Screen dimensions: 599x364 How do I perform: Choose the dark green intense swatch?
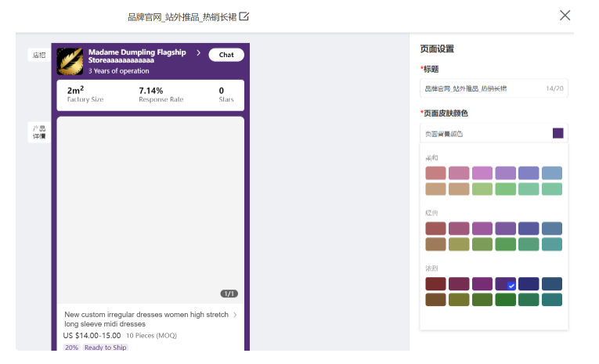[506, 300]
